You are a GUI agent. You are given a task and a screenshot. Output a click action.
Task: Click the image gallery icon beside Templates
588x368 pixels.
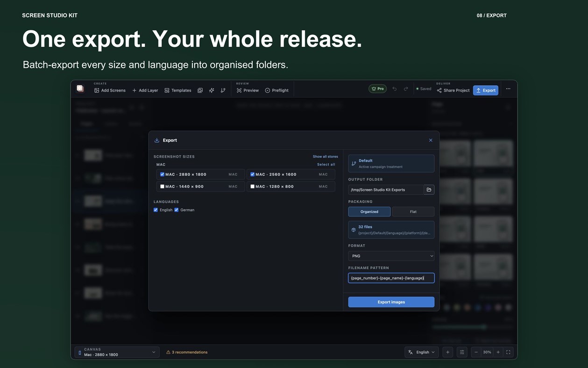coord(200,90)
